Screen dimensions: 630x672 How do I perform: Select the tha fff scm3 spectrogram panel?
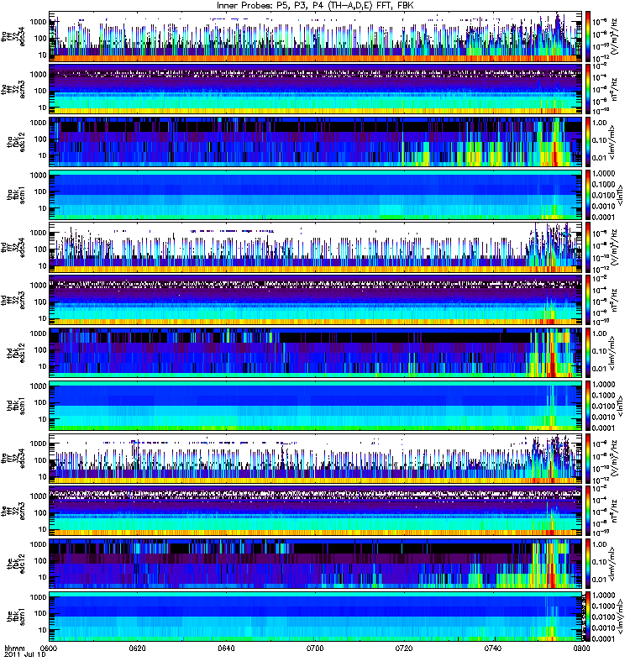[x=316, y=89]
